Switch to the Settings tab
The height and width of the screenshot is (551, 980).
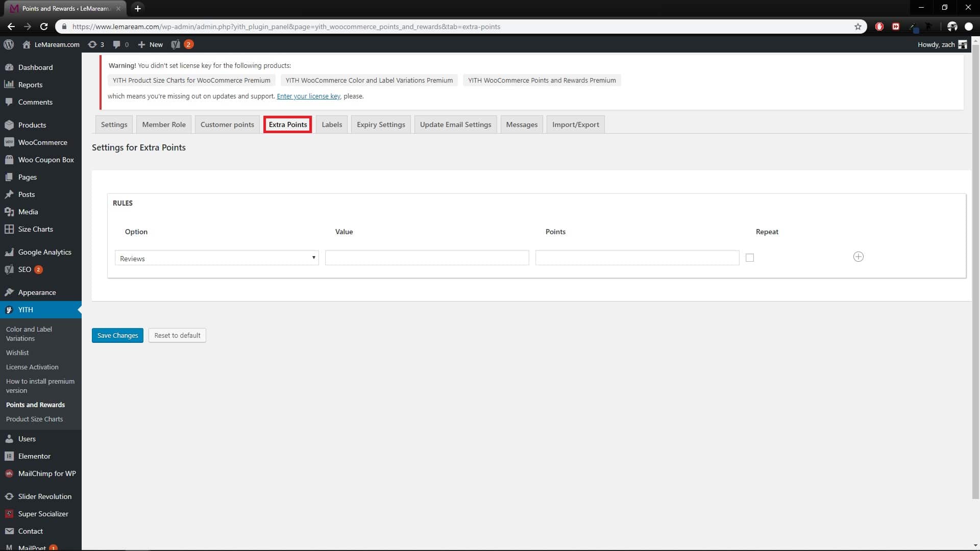tap(114, 124)
